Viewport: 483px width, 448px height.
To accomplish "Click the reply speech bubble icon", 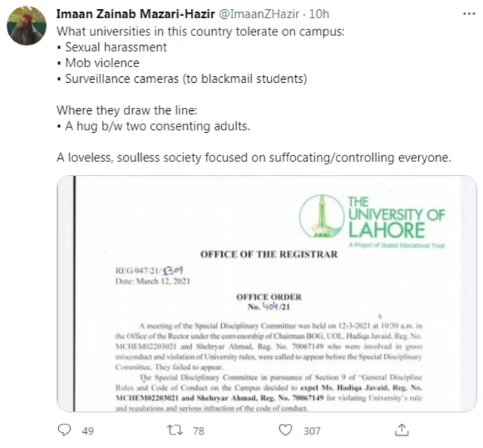I will pos(65,430).
